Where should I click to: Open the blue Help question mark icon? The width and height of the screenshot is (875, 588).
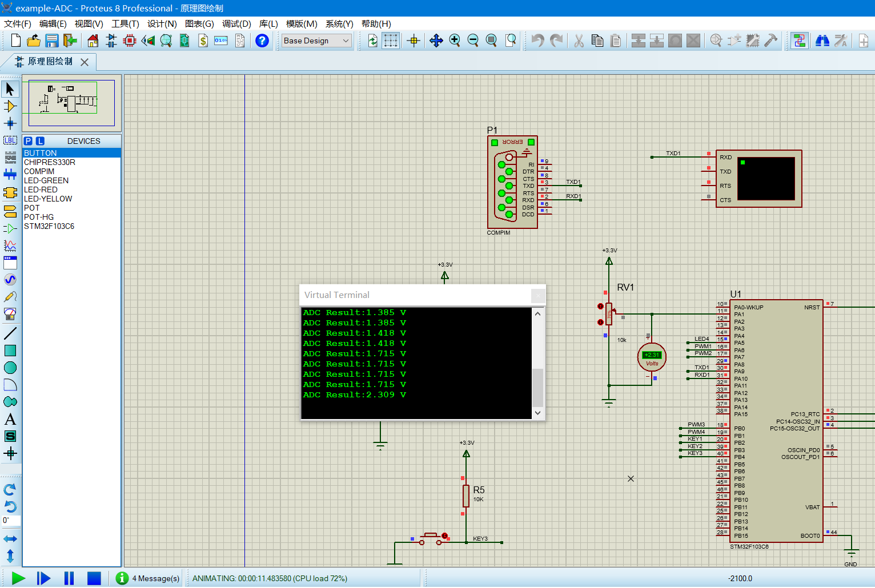pos(262,41)
